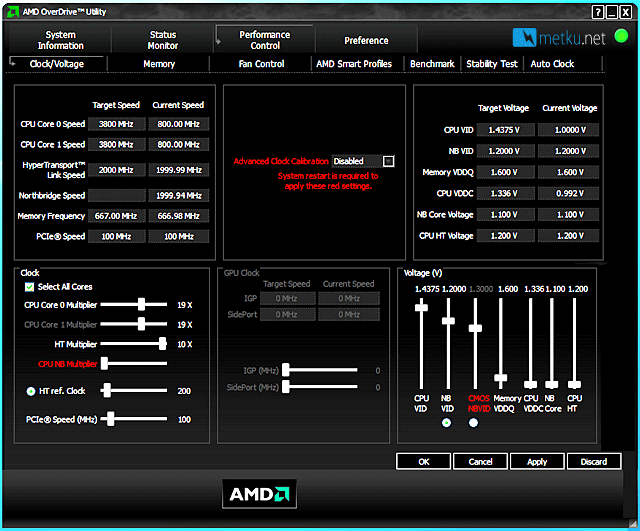This screenshot has height=531, width=640.
Task: Click the Cancel button
Action: pyautogui.click(x=480, y=462)
